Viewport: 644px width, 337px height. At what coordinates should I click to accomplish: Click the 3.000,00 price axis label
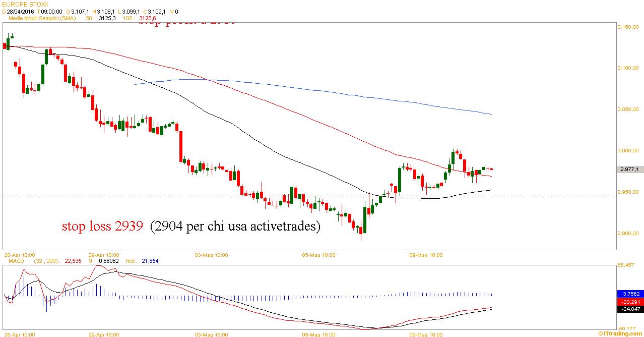(628, 151)
